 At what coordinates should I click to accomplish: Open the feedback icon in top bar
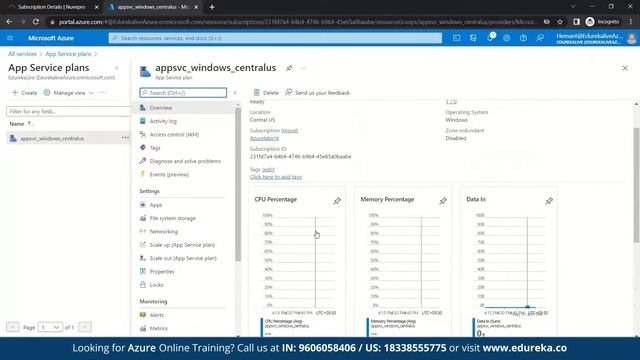coord(540,38)
